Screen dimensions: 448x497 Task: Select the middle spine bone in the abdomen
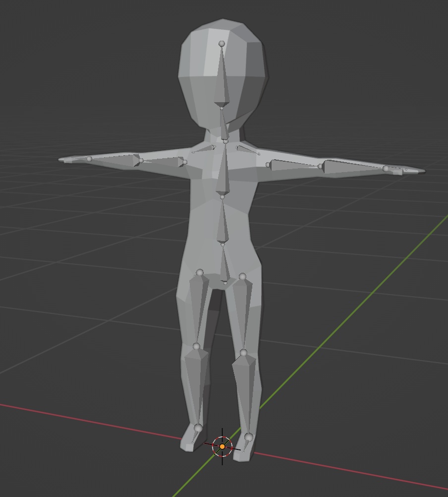[223, 222]
